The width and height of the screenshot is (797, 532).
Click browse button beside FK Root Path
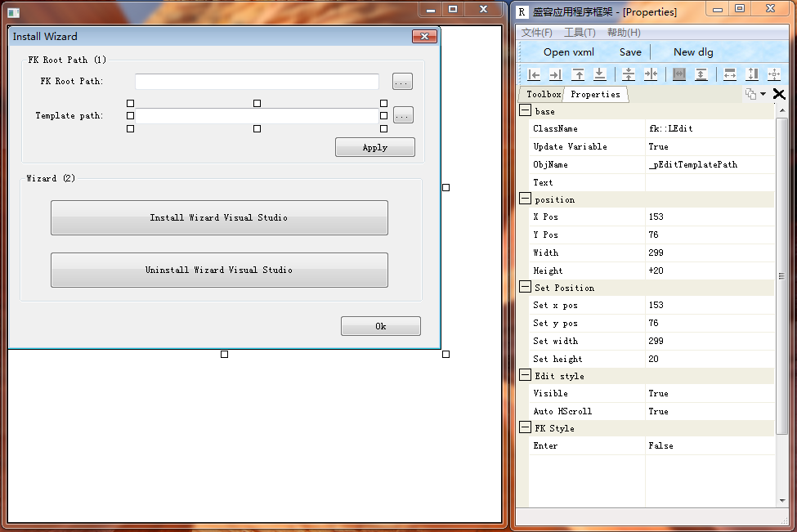402,81
